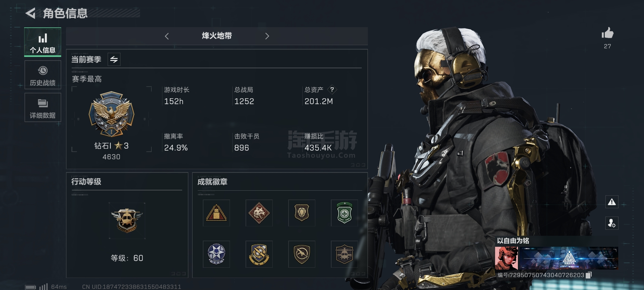Select the skull star achievement badge
The width and height of the screenshot is (644, 290).
216,254
